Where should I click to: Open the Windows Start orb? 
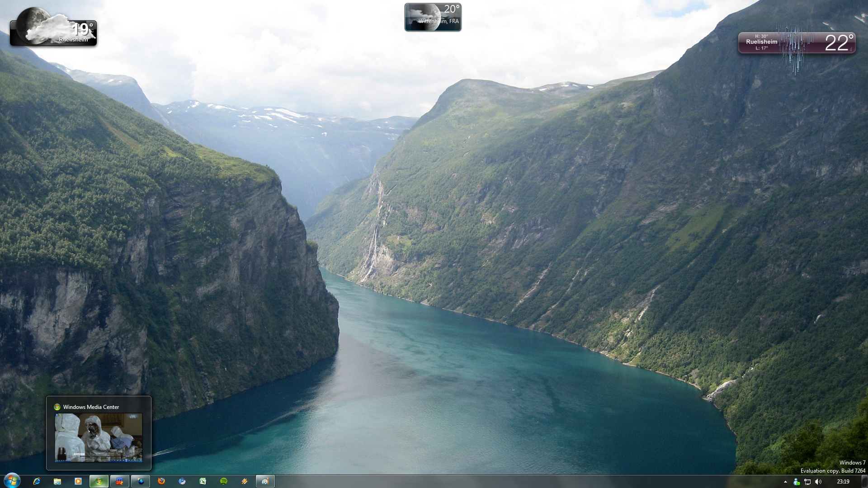12,481
